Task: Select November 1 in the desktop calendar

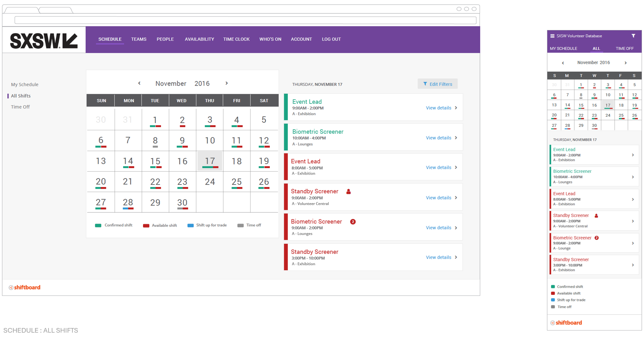Action: (155, 120)
